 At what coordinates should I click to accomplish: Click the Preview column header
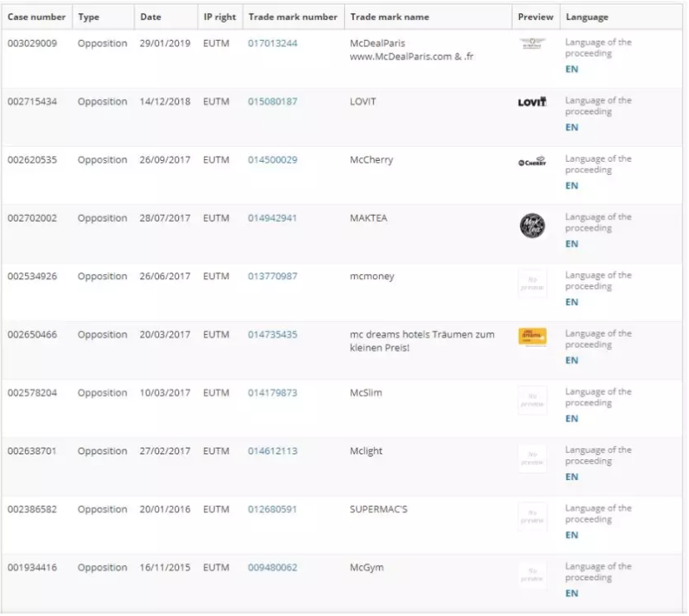point(536,18)
